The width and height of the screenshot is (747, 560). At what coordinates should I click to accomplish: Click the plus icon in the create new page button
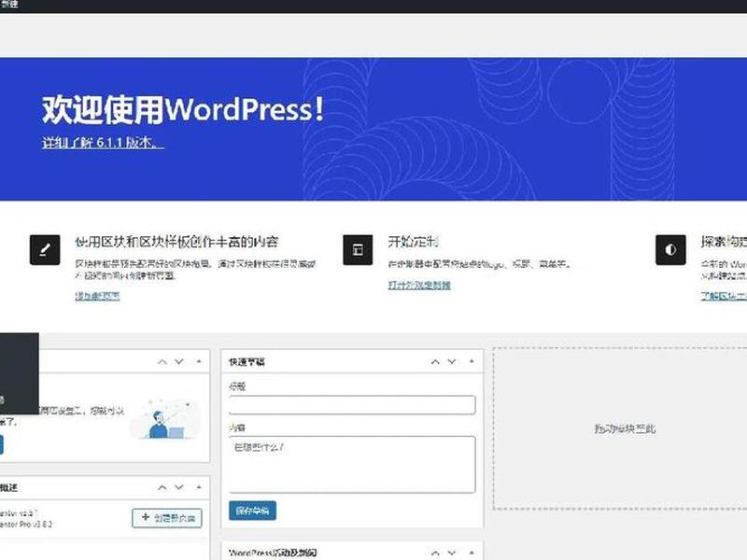pyautogui.click(x=146, y=517)
